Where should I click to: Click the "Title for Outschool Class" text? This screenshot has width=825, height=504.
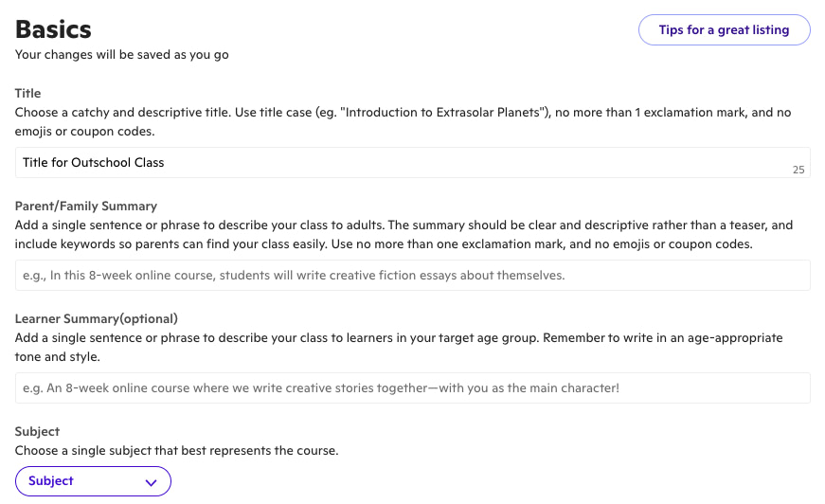tap(94, 162)
